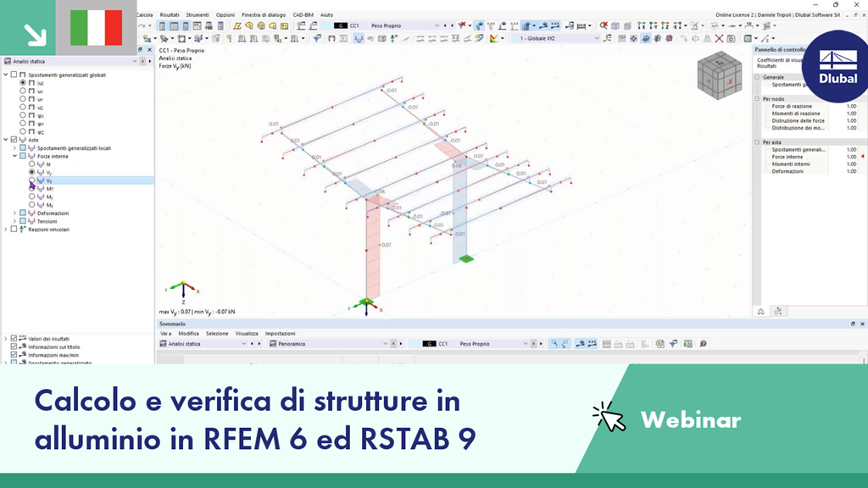Collapse the Per asta section
Viewport: 868px width, 488px height.
click(x=757, y=142)
